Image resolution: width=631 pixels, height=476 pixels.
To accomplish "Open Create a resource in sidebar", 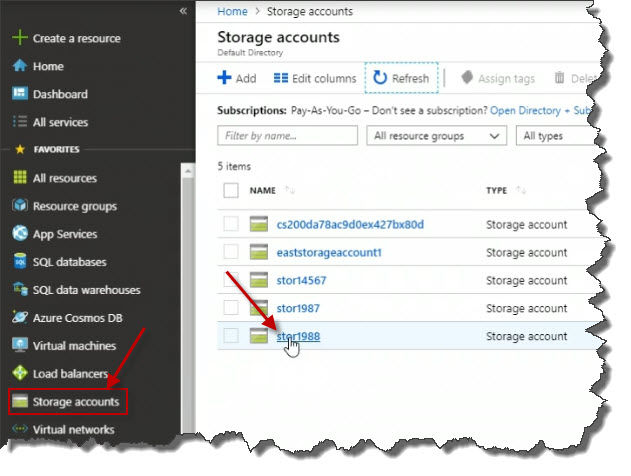I will tap(76, 38).
